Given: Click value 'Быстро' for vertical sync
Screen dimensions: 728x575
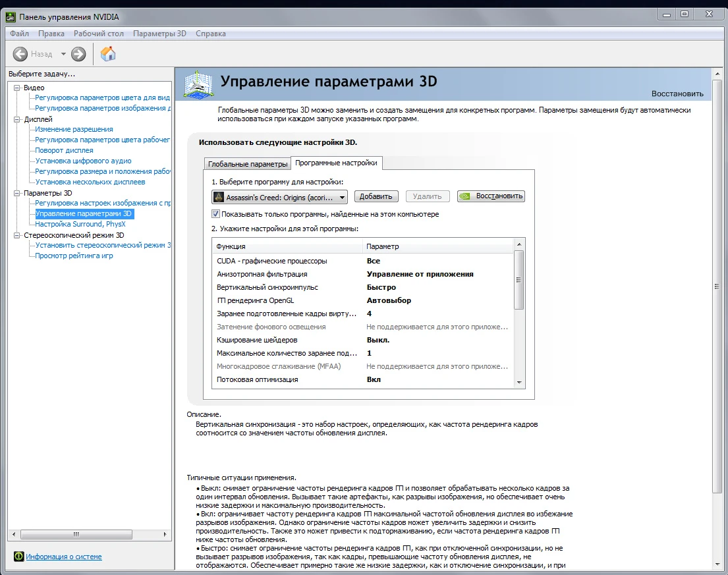Looking at the screenshot, I should coord(381,287).
